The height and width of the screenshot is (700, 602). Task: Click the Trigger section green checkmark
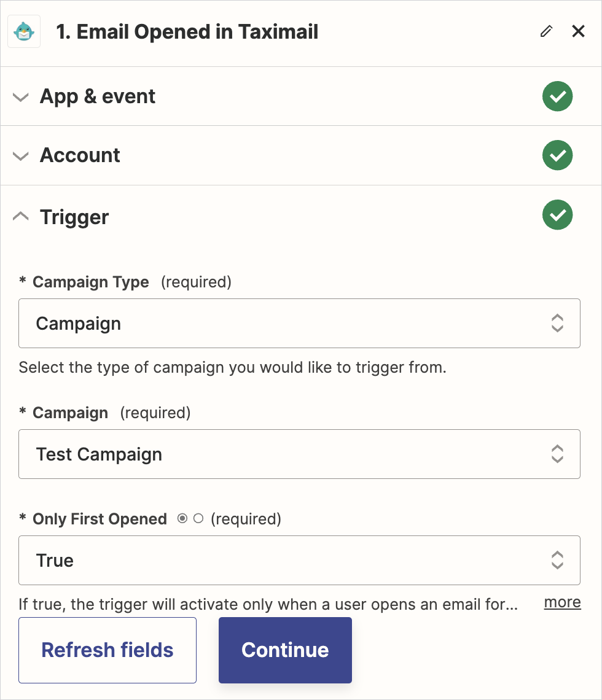coord(557,215)
